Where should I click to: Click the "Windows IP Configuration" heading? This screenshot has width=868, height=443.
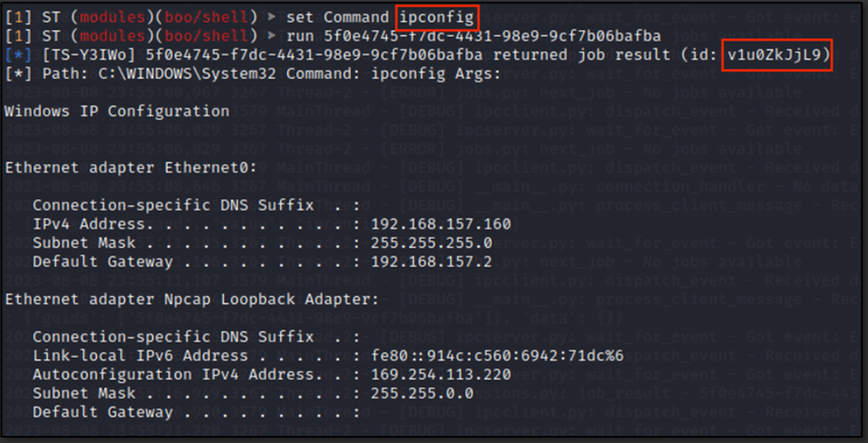point(117,111)
